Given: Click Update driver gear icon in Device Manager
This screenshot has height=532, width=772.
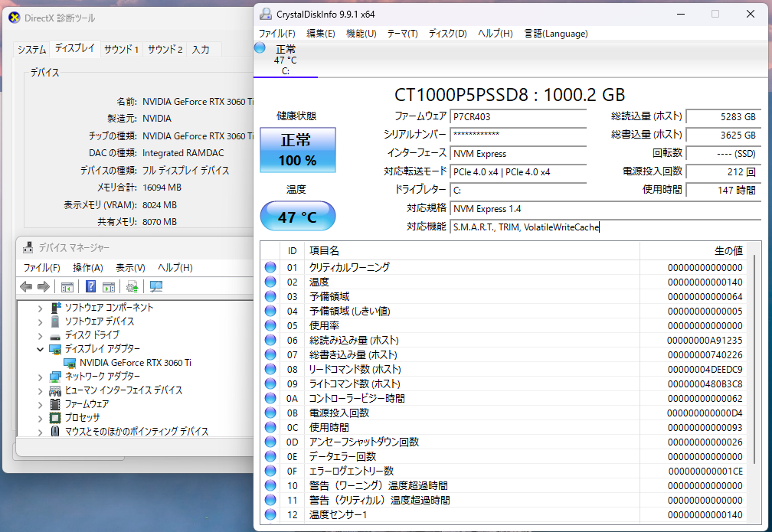Looking at the screenshot, I should pos(132,286).
